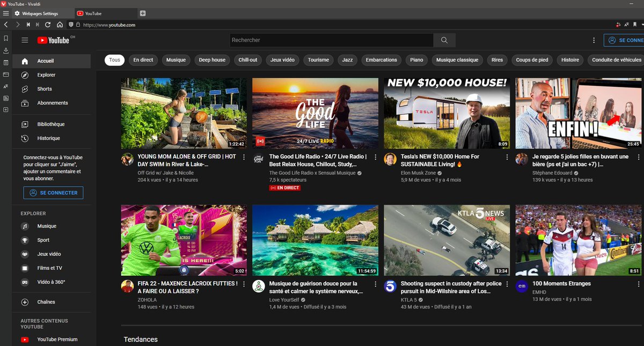The width and height of the screenshot is (644, 346).
Task: Open Vidéo à 360° category
Action: tap(53, 282)
